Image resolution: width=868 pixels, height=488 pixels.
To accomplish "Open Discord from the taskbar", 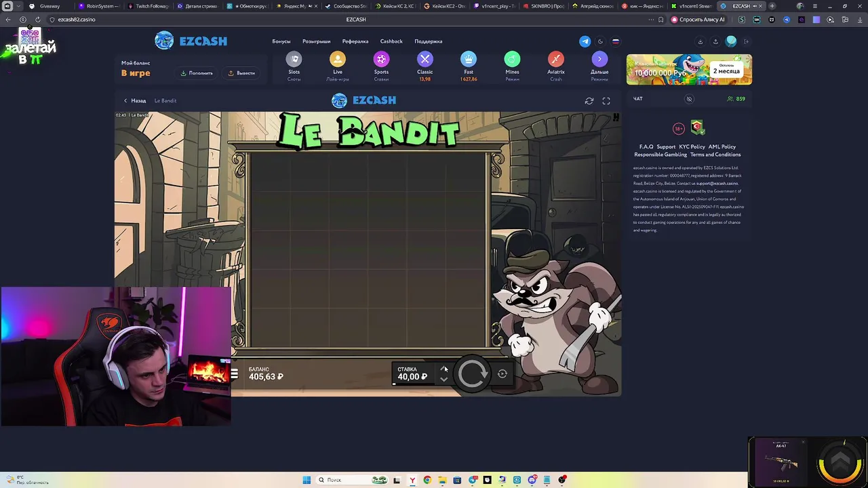I will coord(532,480).
